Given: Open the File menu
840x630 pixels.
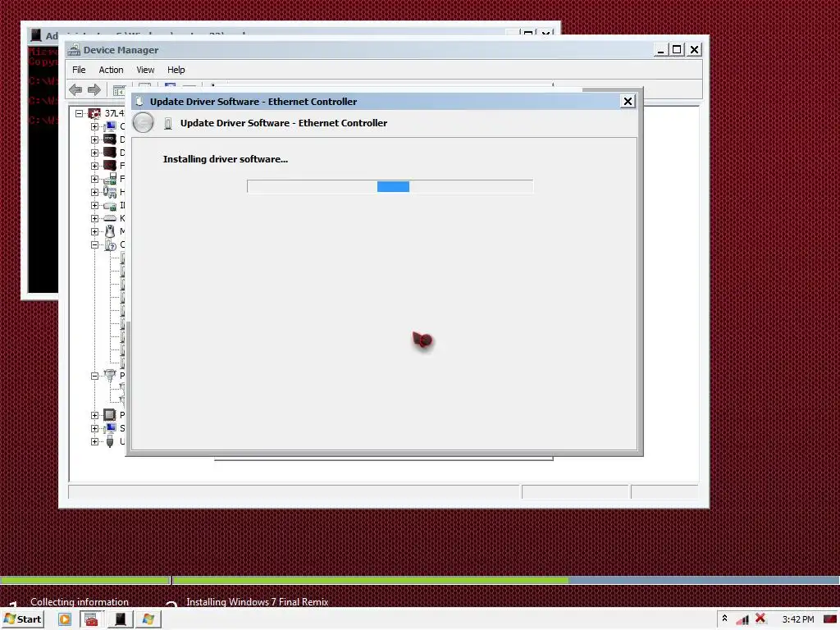Looking at the screenshot, I should [79, 70].
